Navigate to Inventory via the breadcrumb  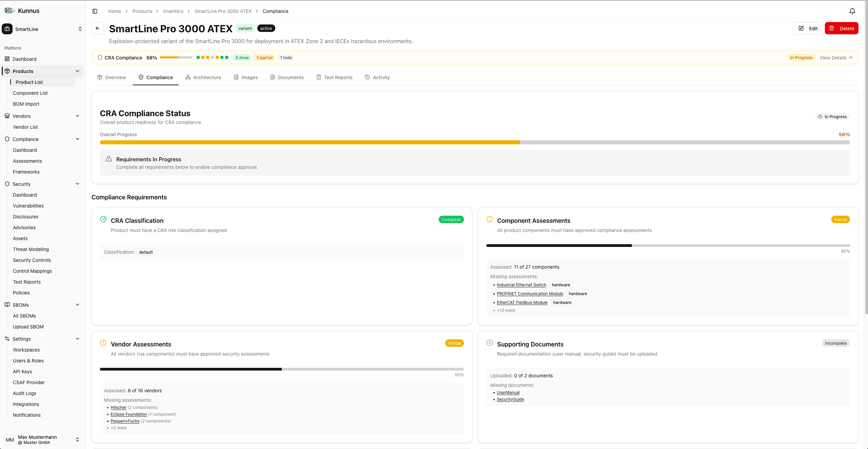pos(173,11)
